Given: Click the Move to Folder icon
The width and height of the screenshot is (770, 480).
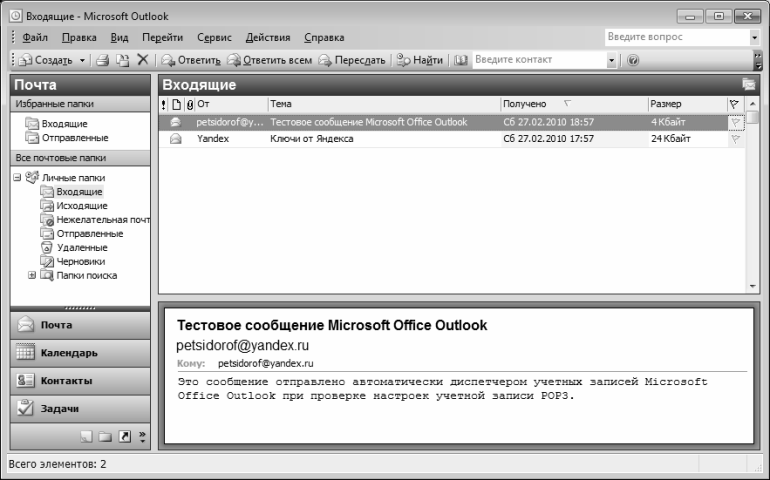Looking at the screenshot, I should point(122,60).
